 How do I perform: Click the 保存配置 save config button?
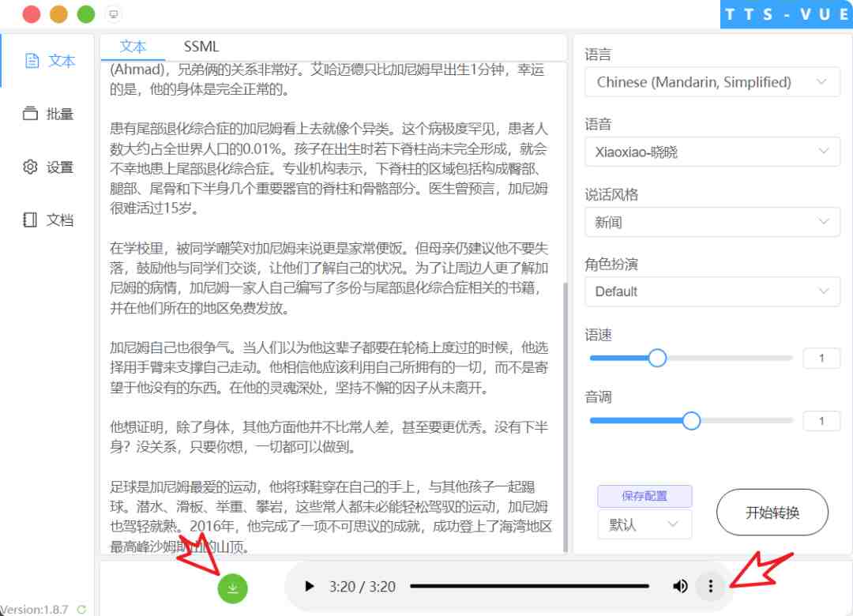(644, 495)
